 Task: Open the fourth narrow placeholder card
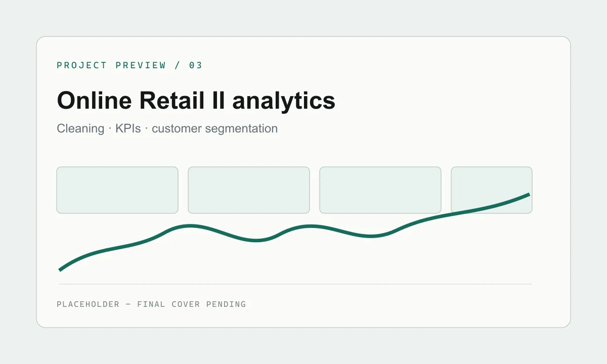(x=492, y=190)
